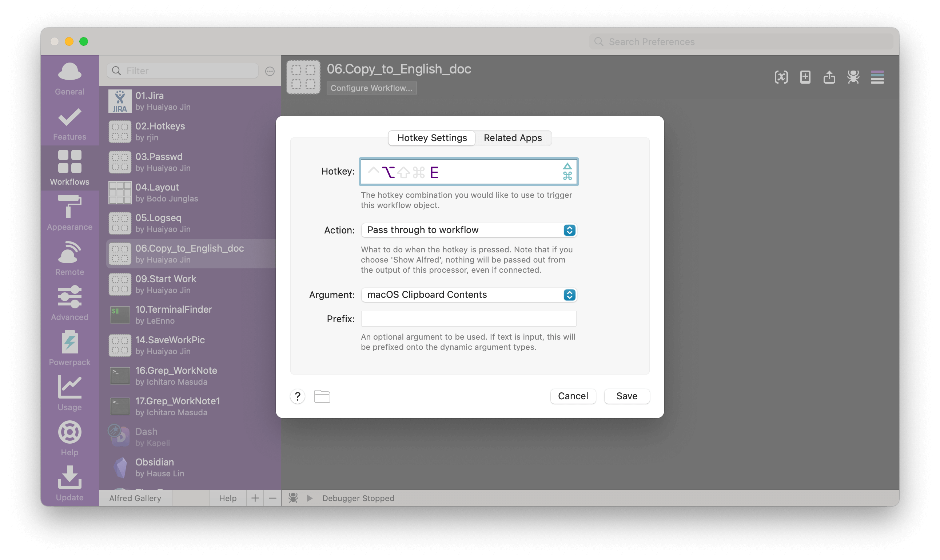The image size is (940, 560).
Task: Switch to Hotkey Settings tab
Action: pyautogui.click(x=432, y=138)
